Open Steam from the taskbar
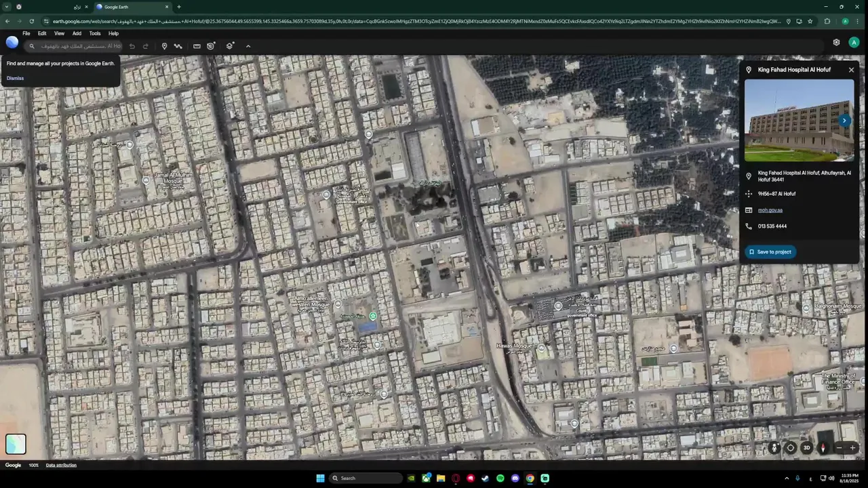The width and height of the screenshot is (868, 488). pyautogui.click(x=486, y=478)
